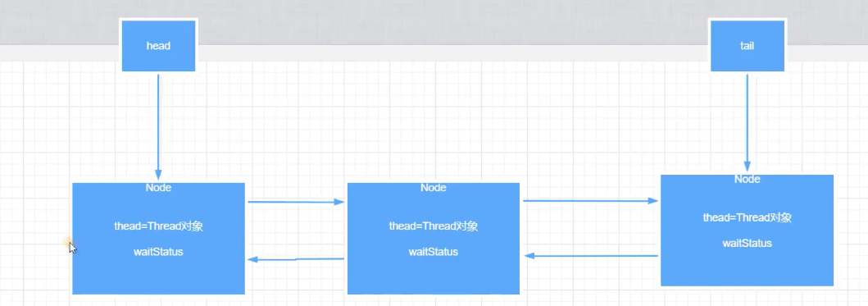This screenshot has height=306, width=868.
Task: Select the connector from tail to its Node
Action: [x=748, y=123]
